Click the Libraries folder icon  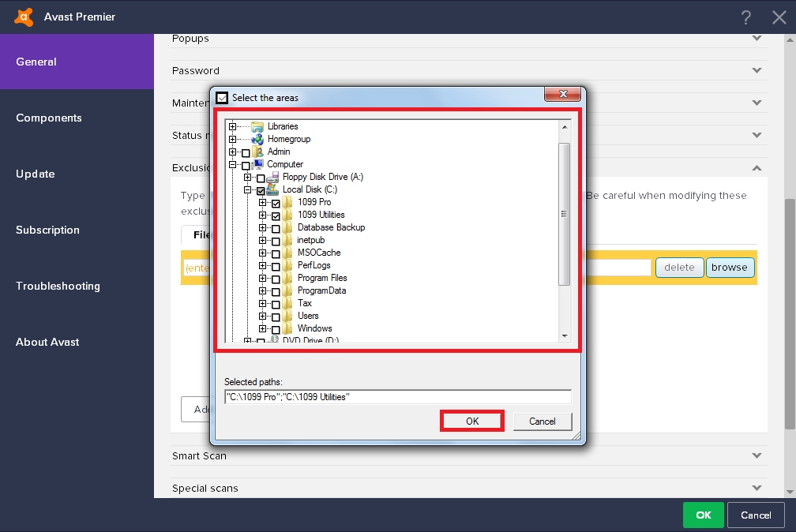click(257, 126)
